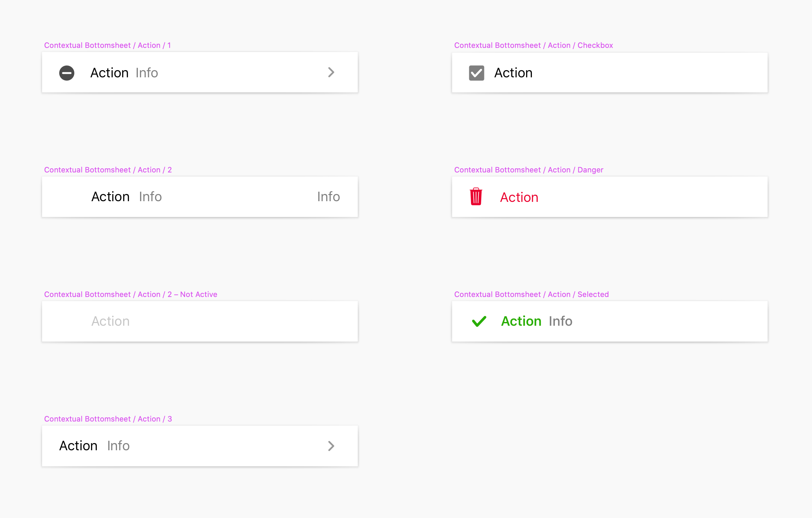Open the 'Action / Danger' frame label
The height and width of the screenshot is (518, 812).
tap(528, 170)
